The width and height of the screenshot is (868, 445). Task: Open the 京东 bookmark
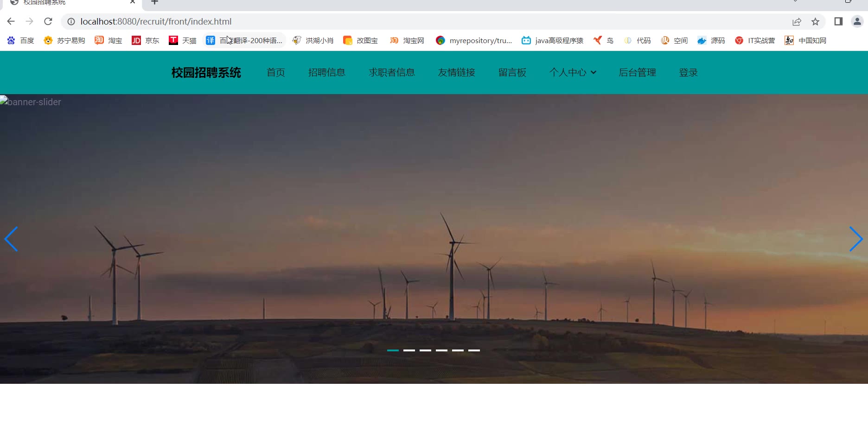click(146, 40)
